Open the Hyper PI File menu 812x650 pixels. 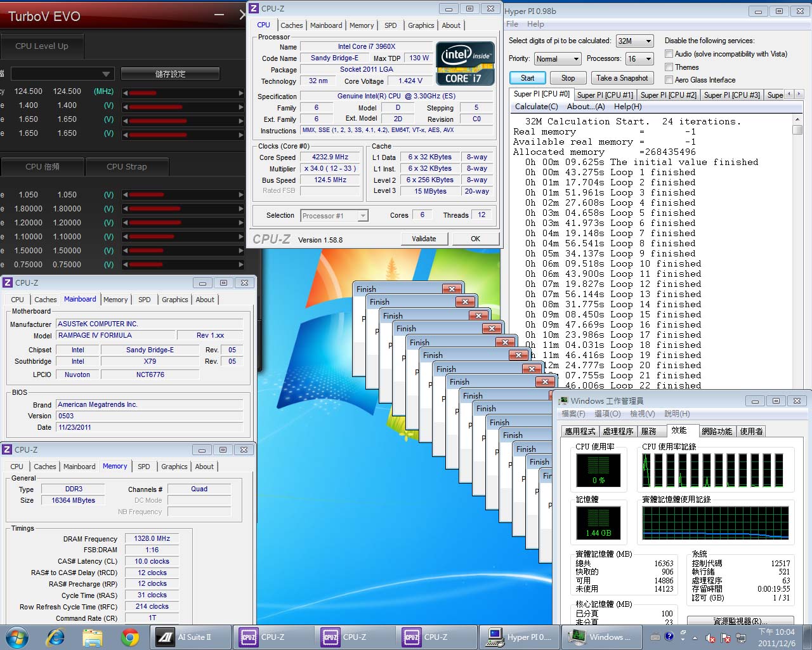[x=513, y=24]
